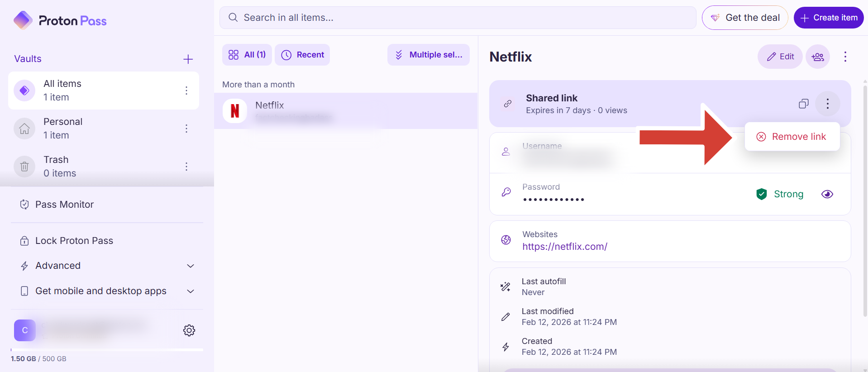Enable Multiple select mode
This screenshot has width=868, height=372.
(428, 55)
